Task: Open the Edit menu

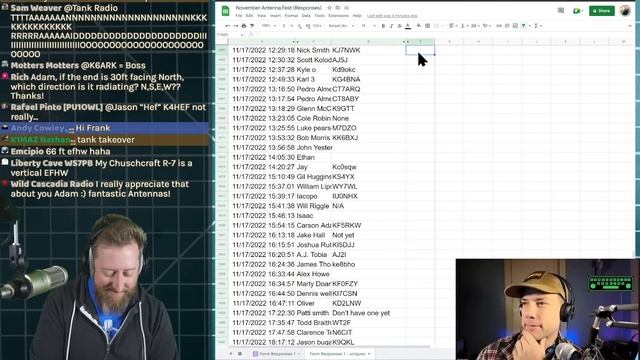Action: tap(249, 16)
